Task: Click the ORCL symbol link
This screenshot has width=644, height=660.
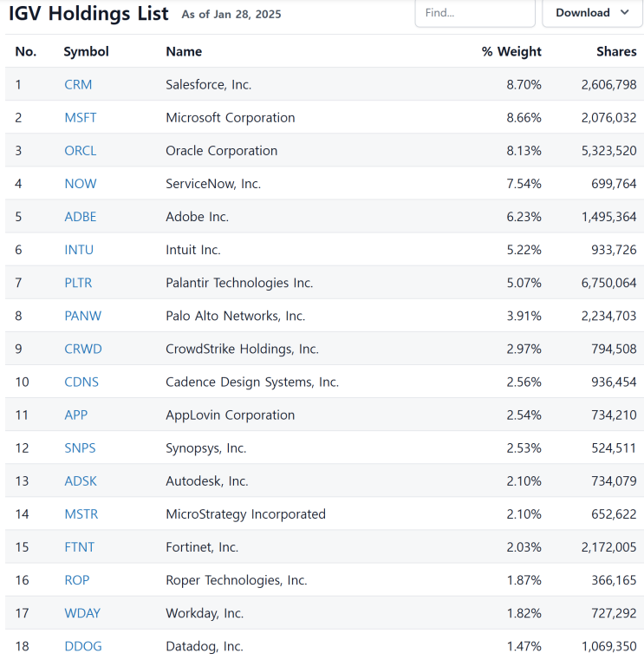Action: [x=80, y=151]
